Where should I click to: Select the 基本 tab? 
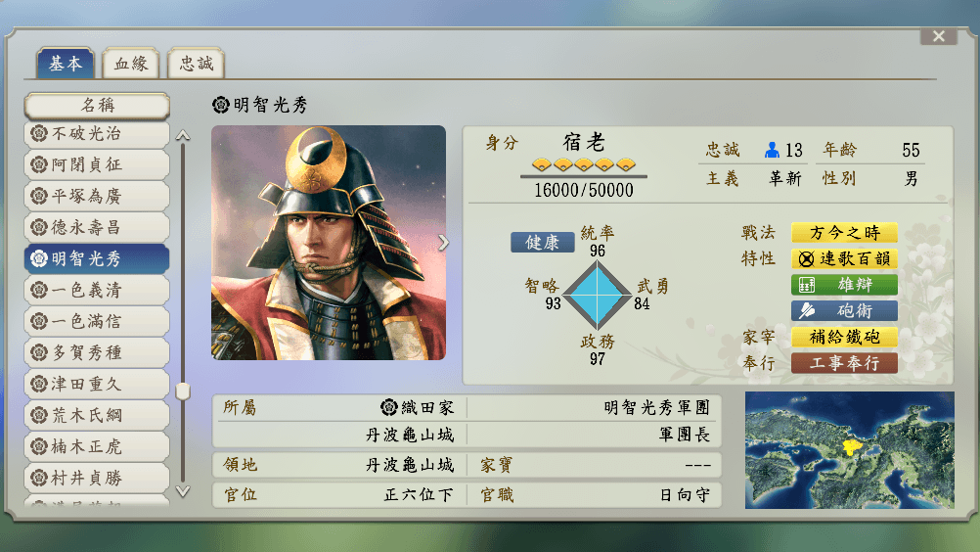click(66, 65)
